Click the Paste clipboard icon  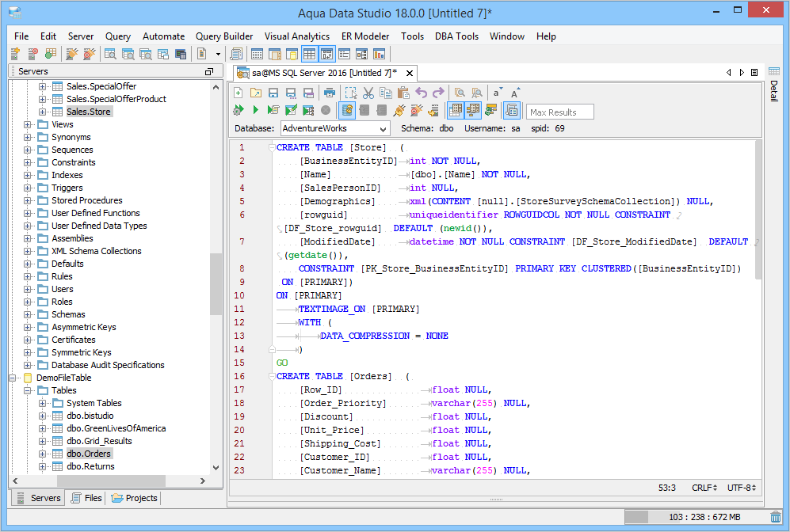tap(403, 93)
